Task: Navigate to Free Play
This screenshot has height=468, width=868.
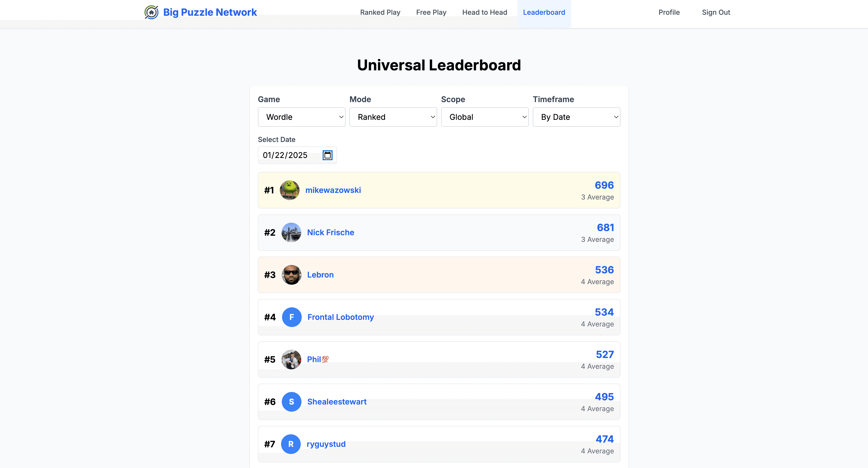Action: (431, 12)
